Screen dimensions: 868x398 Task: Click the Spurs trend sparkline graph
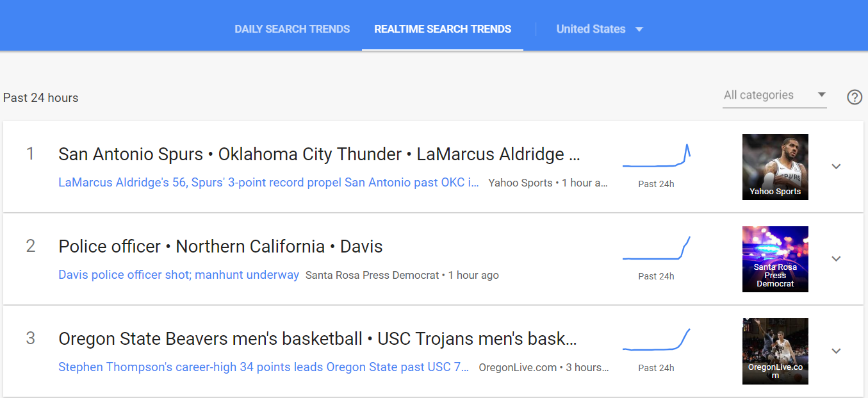coord(656,157)
